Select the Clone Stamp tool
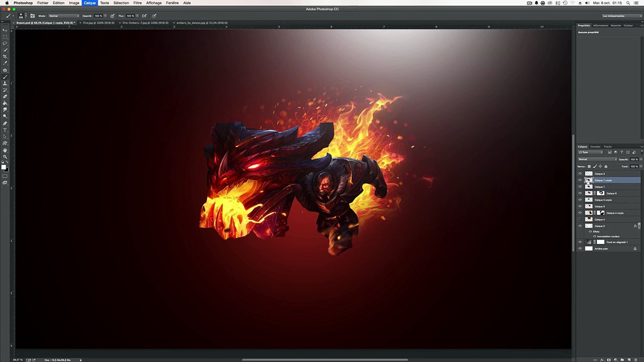The width and height of the screenshot is (644, 362). pos(5,83)
